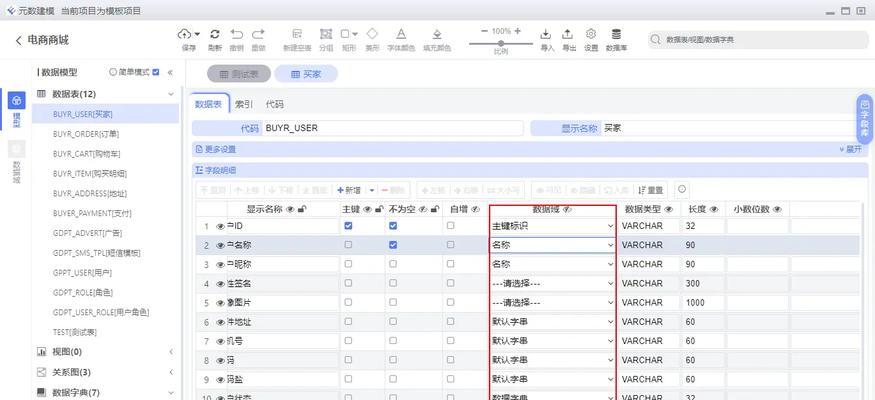This screenshot has height=400, width=875.
Task: Check primary key checkbox in row 3
Action: tap(348, 264)
